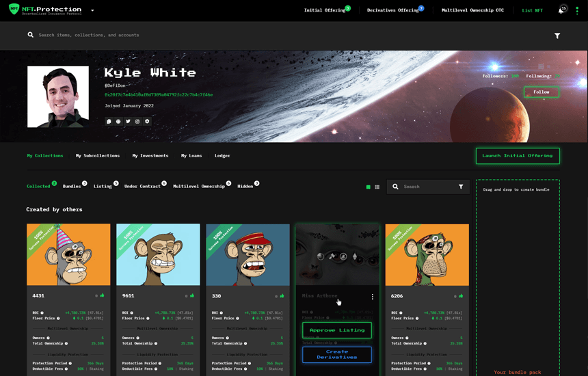Copy the wallet address using copy icon
This screenshot has height=376, width=588.
point(109,122)
